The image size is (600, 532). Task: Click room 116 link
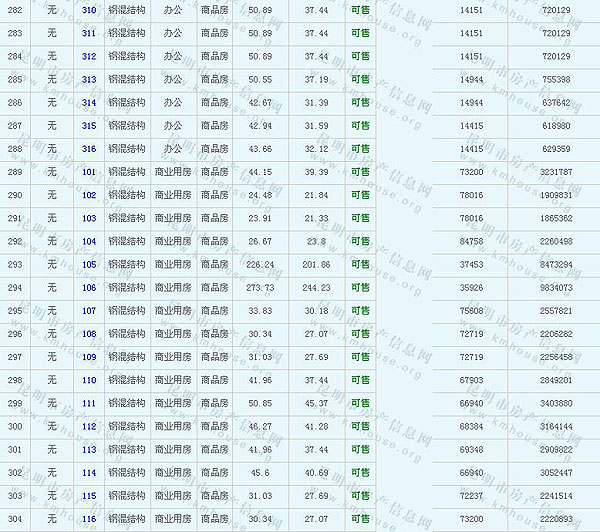(89, 519)
